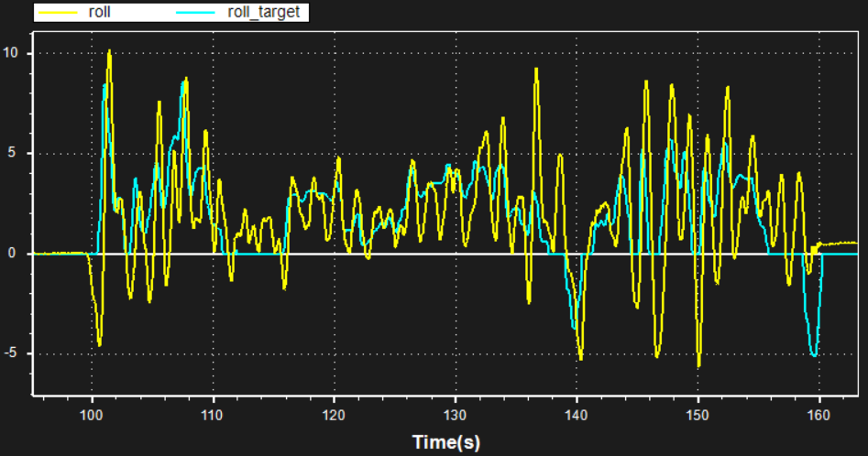Image resolution: width=868 pixels, height=456 pixels.
Task: Click the 140 tick label on time axis
Action: (x=577, y=415)
